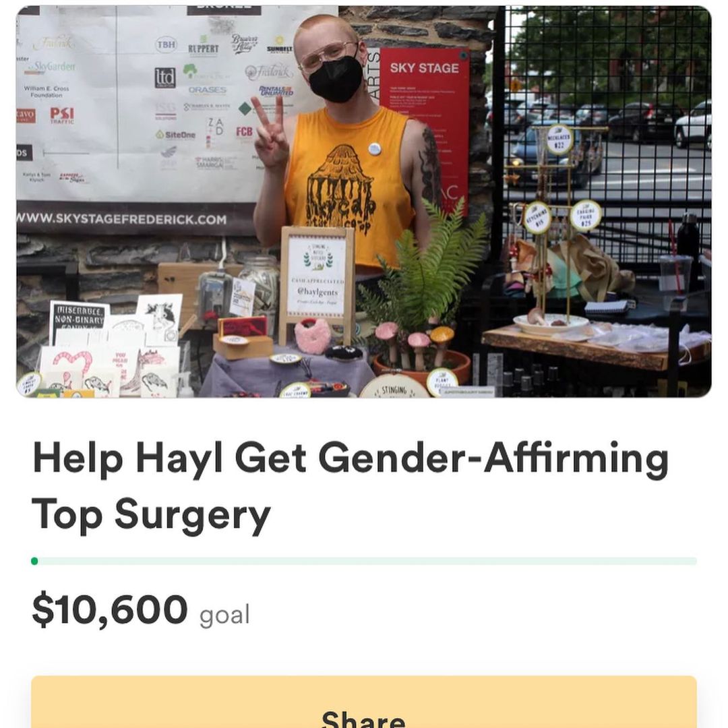This screenshot has width=728, height=728.
Task: Click the "Top Surgery" title text
Action: [151, 516]
